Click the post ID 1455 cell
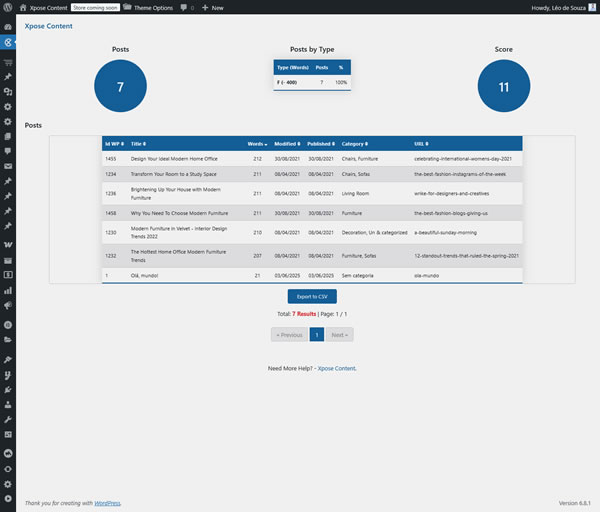 111,159
